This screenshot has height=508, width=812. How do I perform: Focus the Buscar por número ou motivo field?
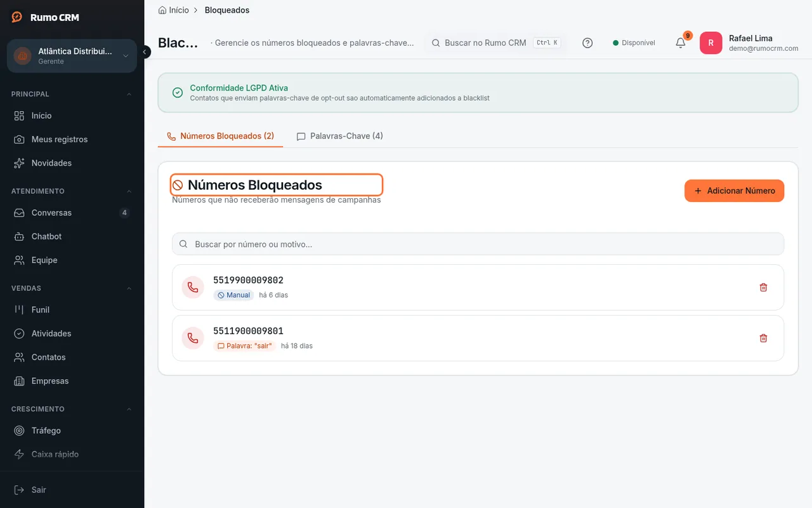(478, 244)
